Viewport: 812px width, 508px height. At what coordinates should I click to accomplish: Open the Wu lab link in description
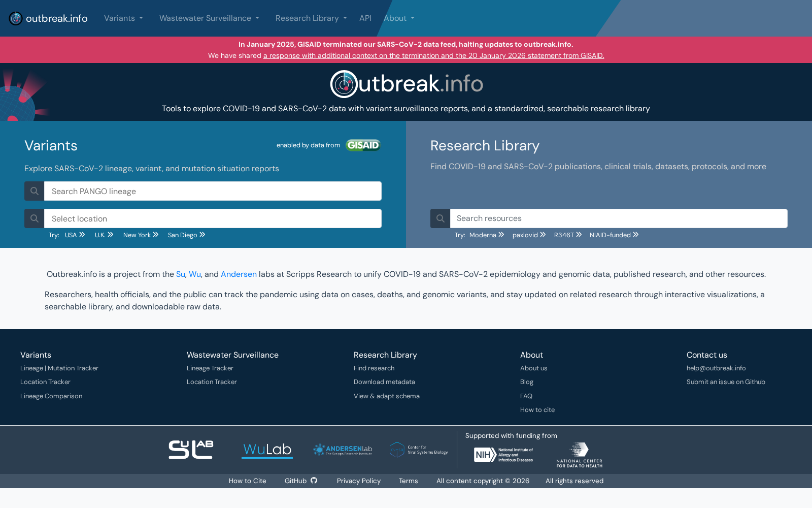pos(195,274)
